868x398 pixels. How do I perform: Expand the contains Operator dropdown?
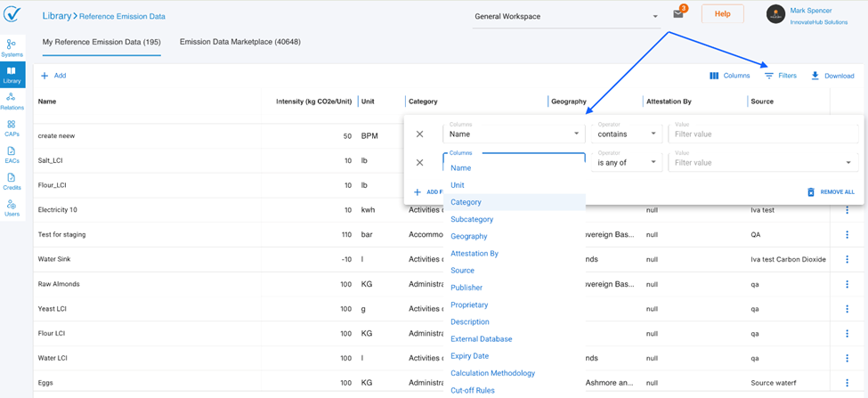pos(627,134)
